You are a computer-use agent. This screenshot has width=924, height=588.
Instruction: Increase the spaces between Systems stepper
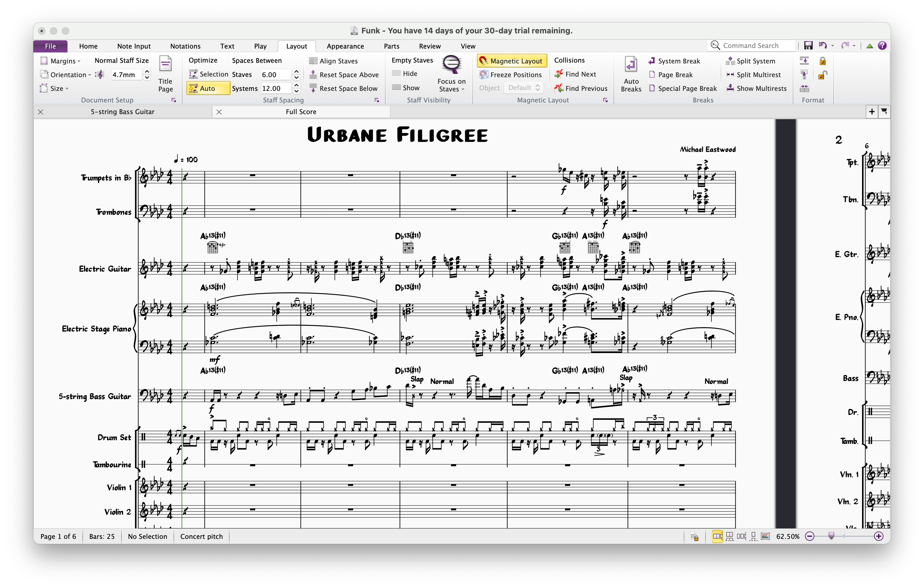[x=296, y=85]
